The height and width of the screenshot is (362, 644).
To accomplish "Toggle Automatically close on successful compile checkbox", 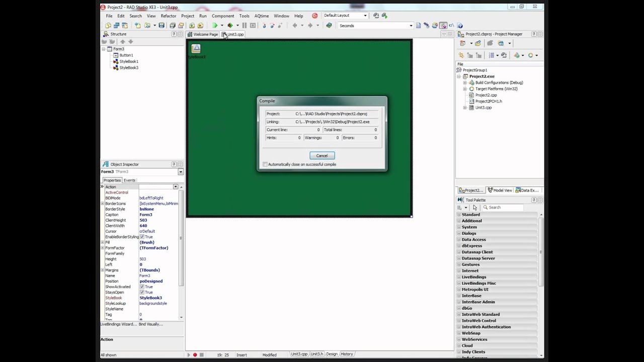I will point(265,164).
